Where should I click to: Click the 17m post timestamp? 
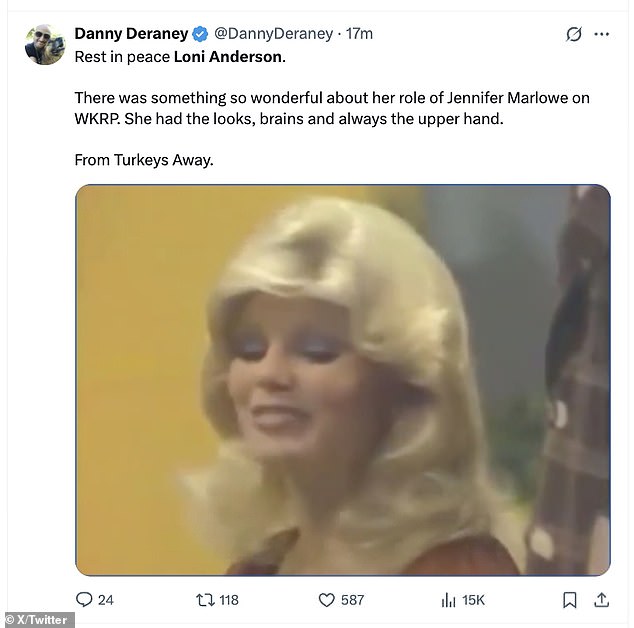tap(359, 34)
